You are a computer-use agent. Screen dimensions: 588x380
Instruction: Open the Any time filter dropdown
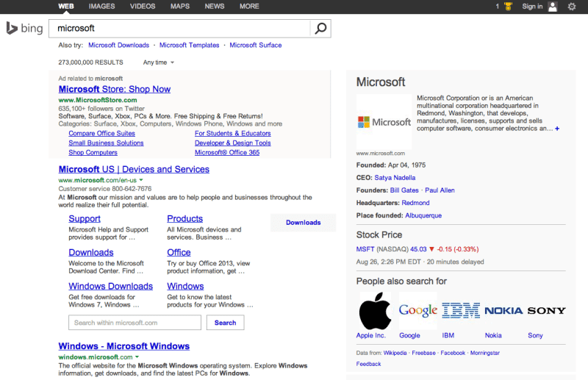point(159,62)
